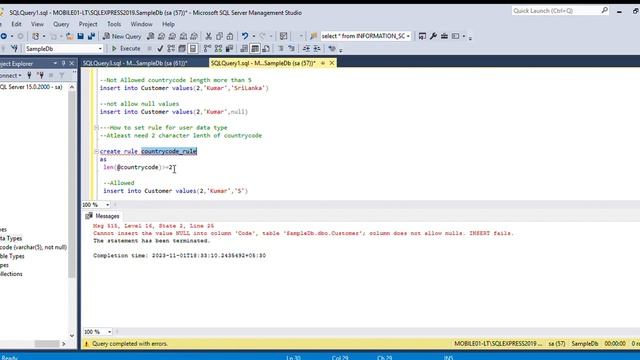Viewport: 640px width, 360px height.
Task: Click the Comment Out Selected Lines icon
Action: tap(281, 49)
